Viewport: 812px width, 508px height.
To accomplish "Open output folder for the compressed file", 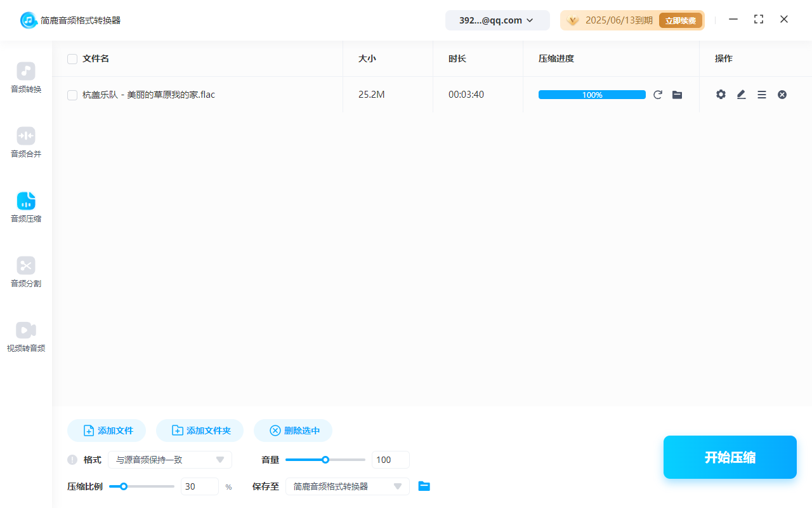I will [677, 94].
